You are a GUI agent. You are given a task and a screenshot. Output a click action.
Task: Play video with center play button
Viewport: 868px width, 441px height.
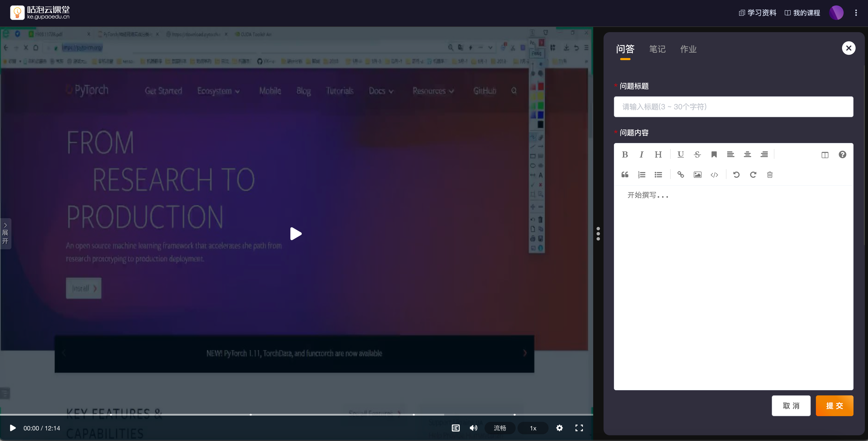296,234
